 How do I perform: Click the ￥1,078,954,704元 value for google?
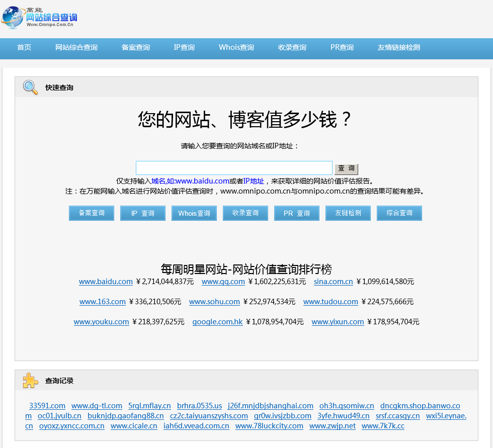[275, 322]
